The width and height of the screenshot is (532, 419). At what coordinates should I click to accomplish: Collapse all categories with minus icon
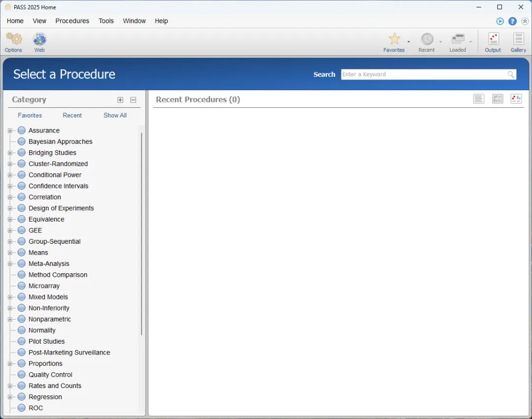133,99
